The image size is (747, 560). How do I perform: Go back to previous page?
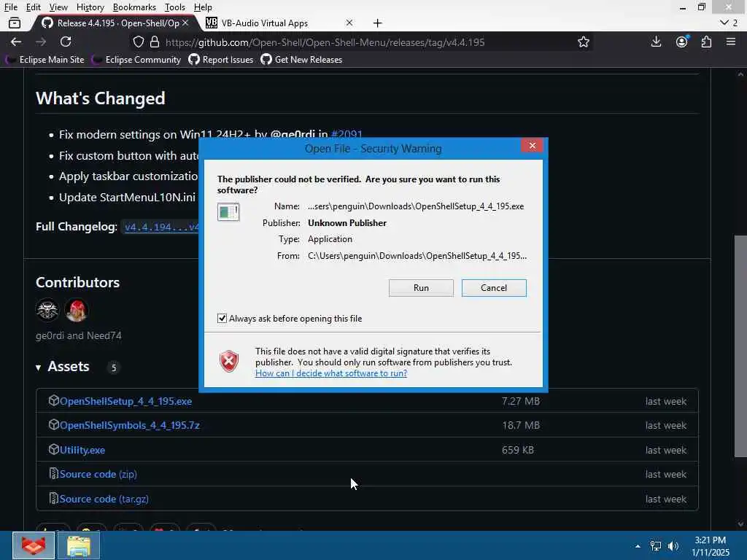click(16, 42)
